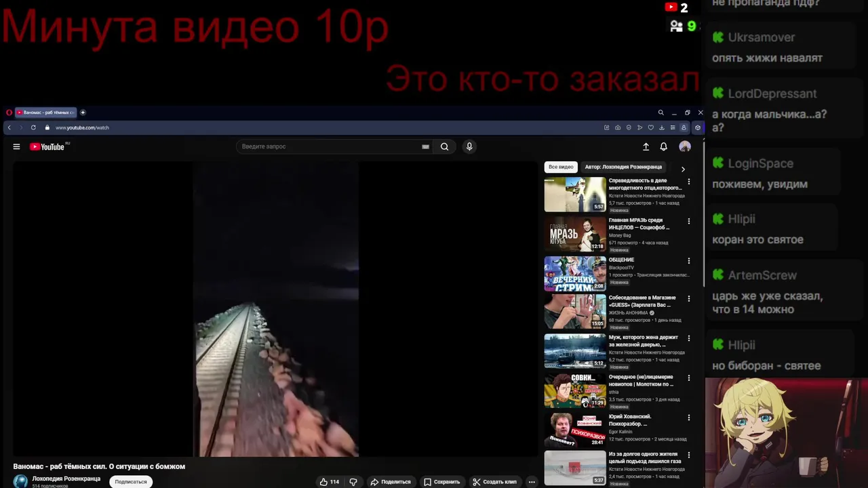Open 'Муж, которого жена держит' thumbnail
868x488 pixels.
(x=575, y=351)
